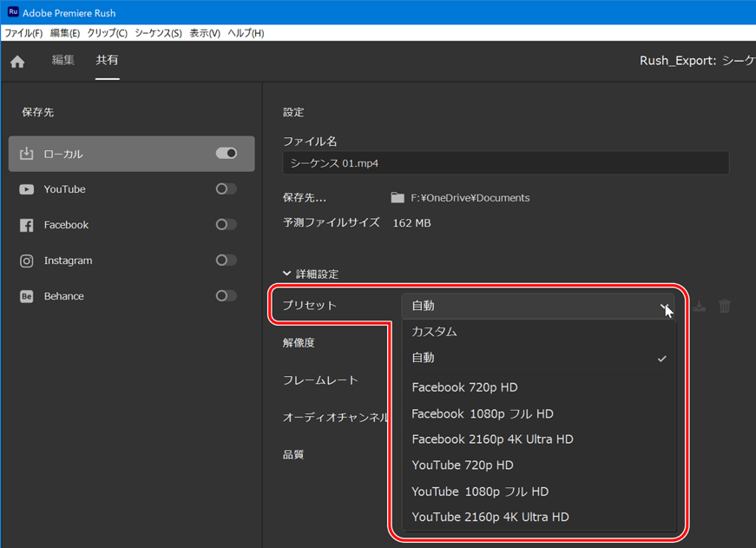Click the Facebook logo icon
Viewport: 756px width, 548px height.
coord(27,225)
